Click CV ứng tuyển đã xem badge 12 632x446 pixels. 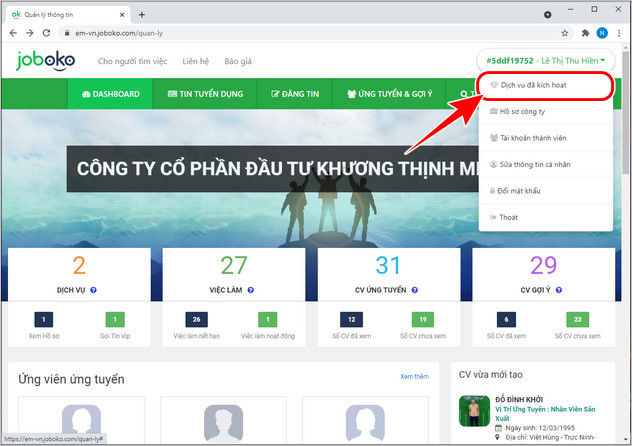click(351, 319)
